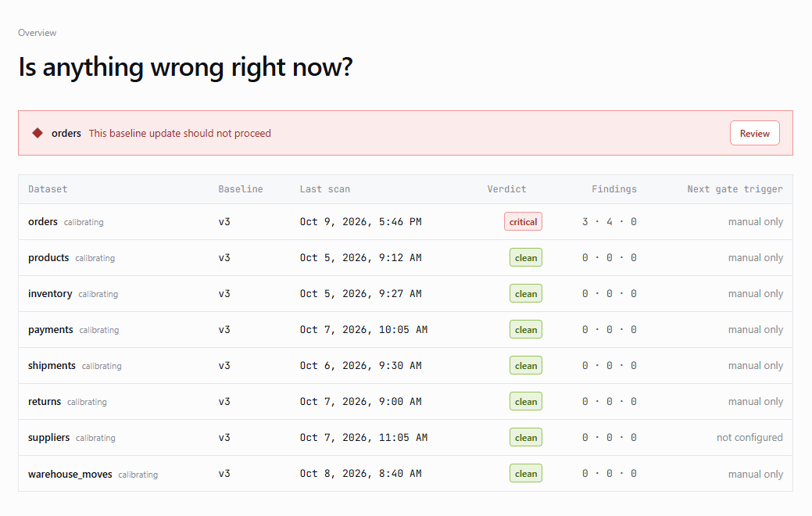Open the products dataset row

(406, 257)
